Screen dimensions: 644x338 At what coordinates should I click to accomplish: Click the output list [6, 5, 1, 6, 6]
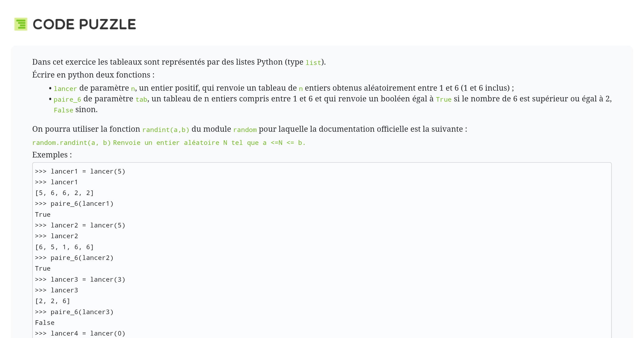click(x=64, y=247)
